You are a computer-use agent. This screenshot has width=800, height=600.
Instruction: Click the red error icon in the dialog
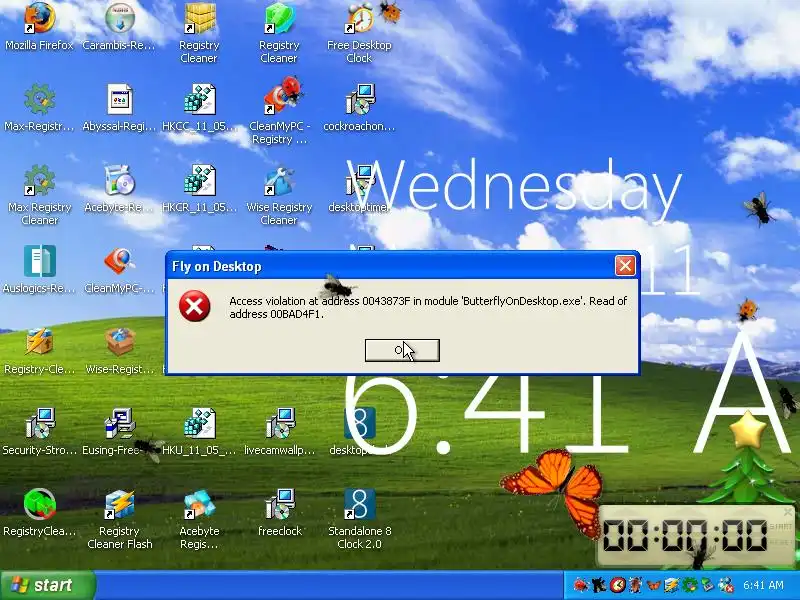(x=194, y=306)
